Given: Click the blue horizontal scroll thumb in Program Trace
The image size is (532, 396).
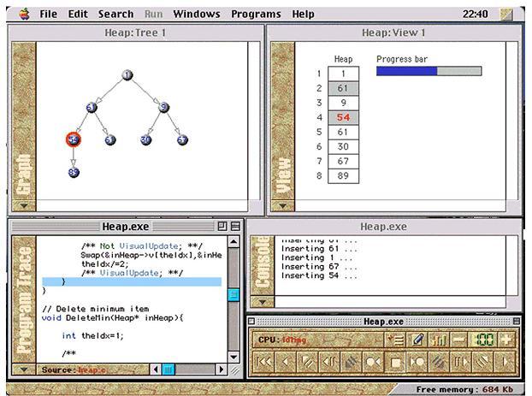Looking at the screenshot, I should point(168,369).
